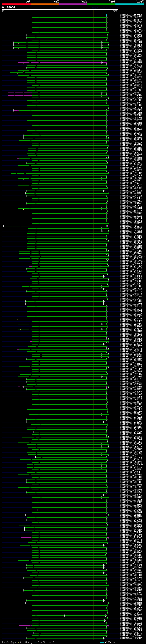The image size is (146, 644).
Task: Select the UniRef100_O24187 label
Action: (131, 326)
